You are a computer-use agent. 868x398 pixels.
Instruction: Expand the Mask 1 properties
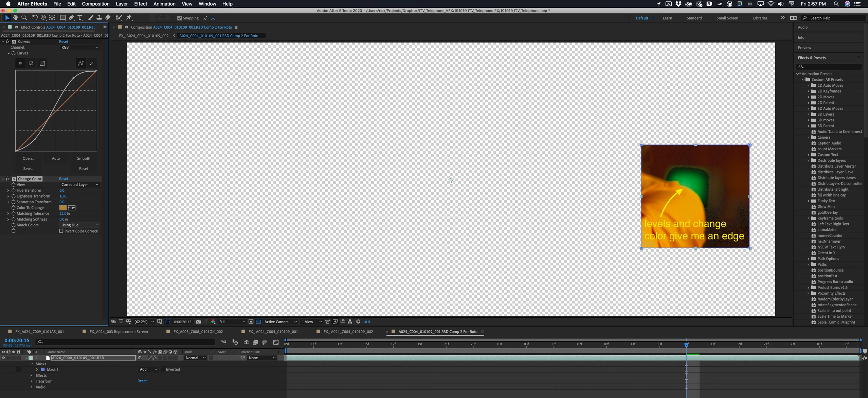pos(37,369)
